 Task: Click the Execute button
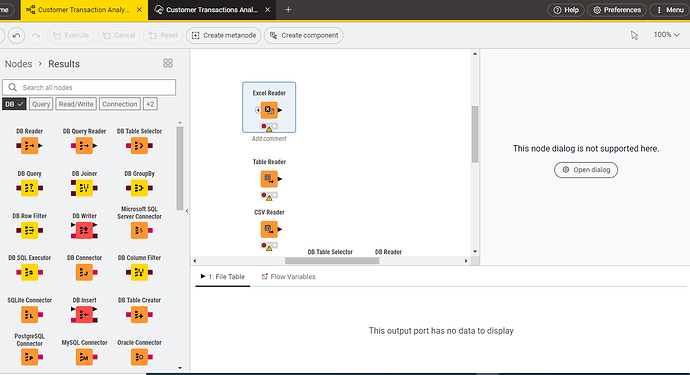coord(71,35)
